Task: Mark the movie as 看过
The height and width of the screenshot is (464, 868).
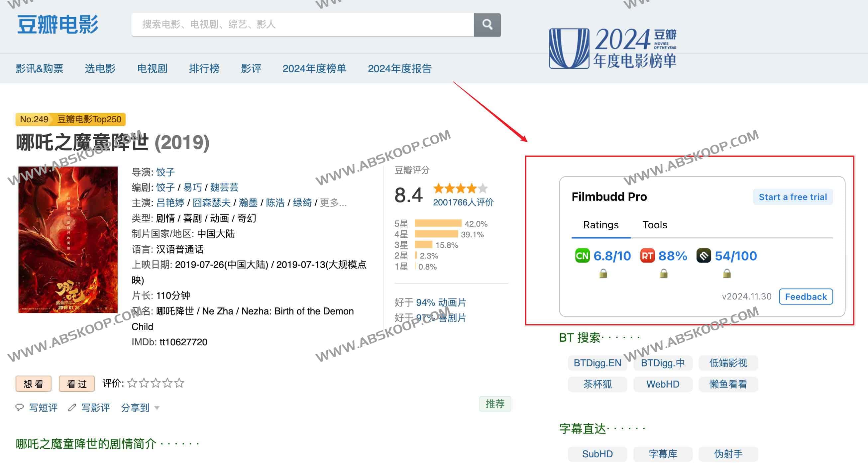Action: pyautogui.click(x=76, y=384)
